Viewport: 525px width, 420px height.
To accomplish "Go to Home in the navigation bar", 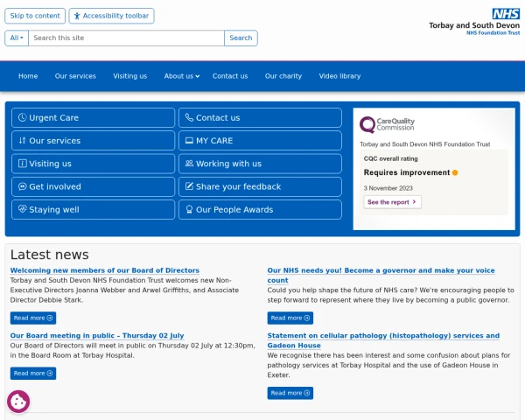I will 28,76.
